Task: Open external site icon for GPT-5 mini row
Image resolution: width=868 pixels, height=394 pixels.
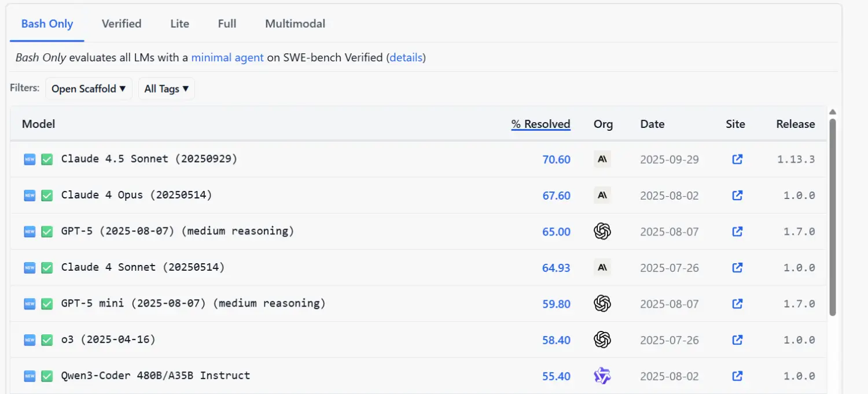Action: (737, 304)
